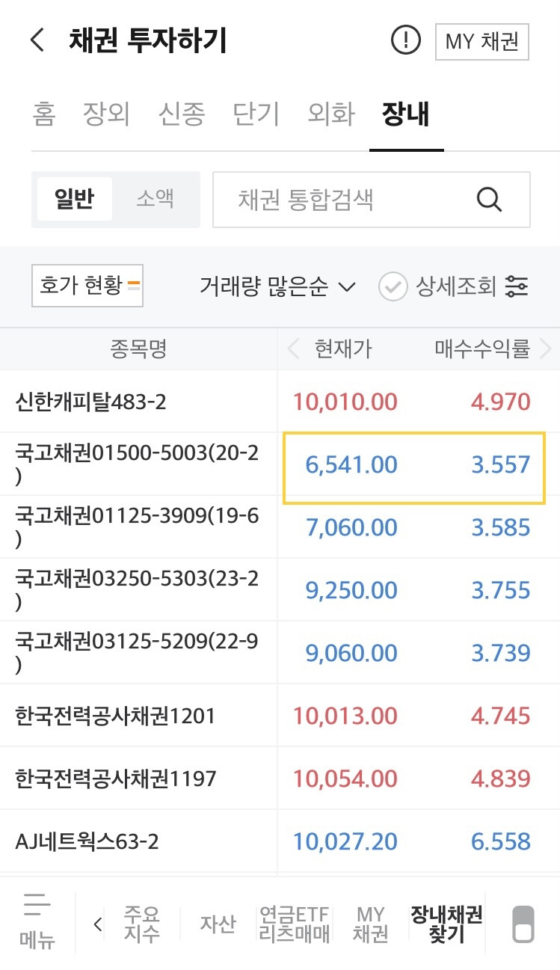This screenshot has height=970, width=560.
Task: Select the 일반 toggle option
Action: (x=74, y=199)
